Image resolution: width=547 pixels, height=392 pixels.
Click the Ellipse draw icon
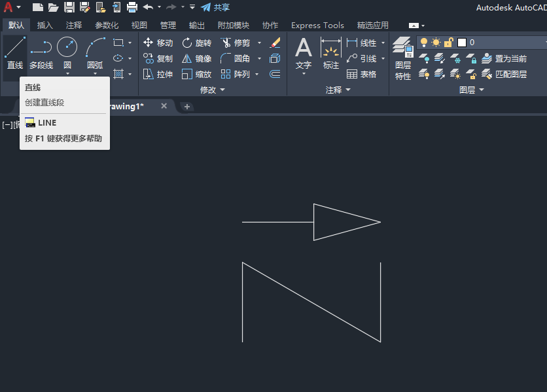click(118, 58)
